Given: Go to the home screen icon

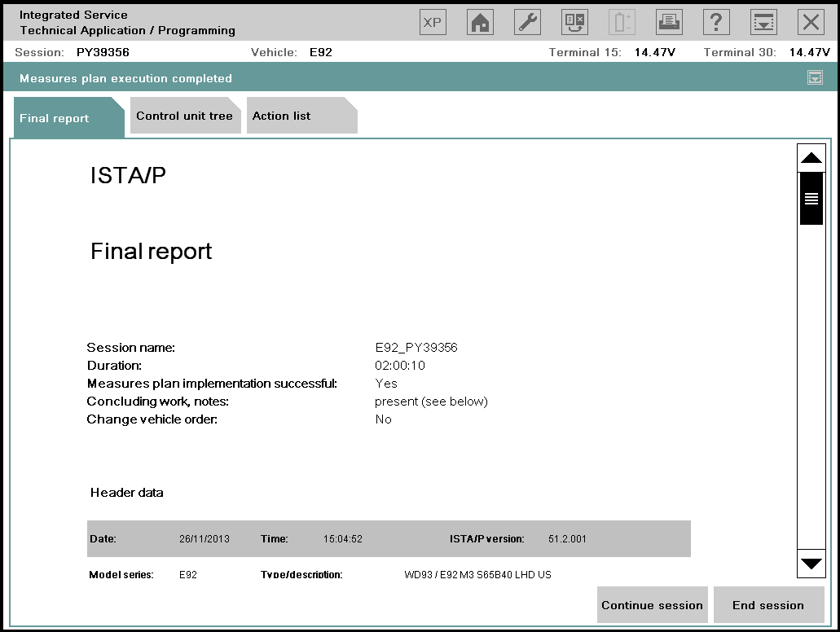Looking at the screenshot, I should (480, 22).
